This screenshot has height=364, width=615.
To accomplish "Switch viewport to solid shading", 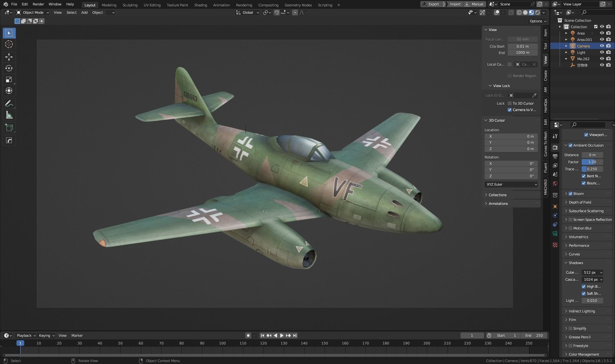I will pyautogui.click(x=525, y=12).
